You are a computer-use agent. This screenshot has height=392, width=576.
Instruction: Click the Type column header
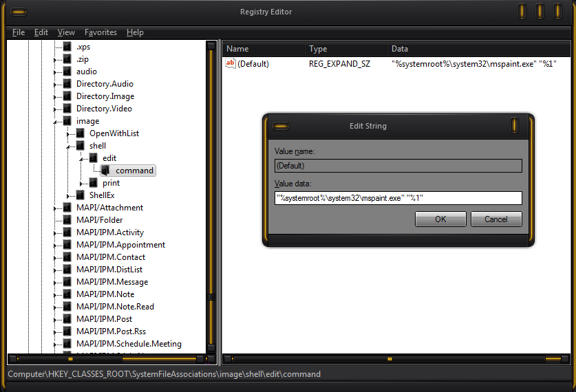click(346, 49)
